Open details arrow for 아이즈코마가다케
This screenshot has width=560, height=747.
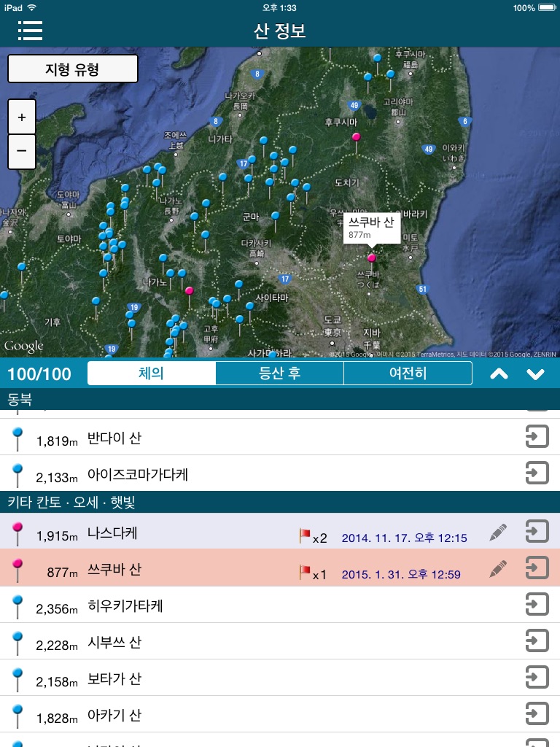click(x=537, y=473)
